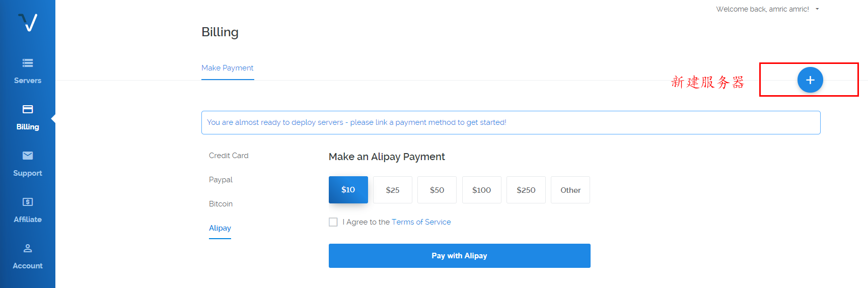Select the Alipay payment method
Screen dimensions: 868x288
[x=220, y=228]
